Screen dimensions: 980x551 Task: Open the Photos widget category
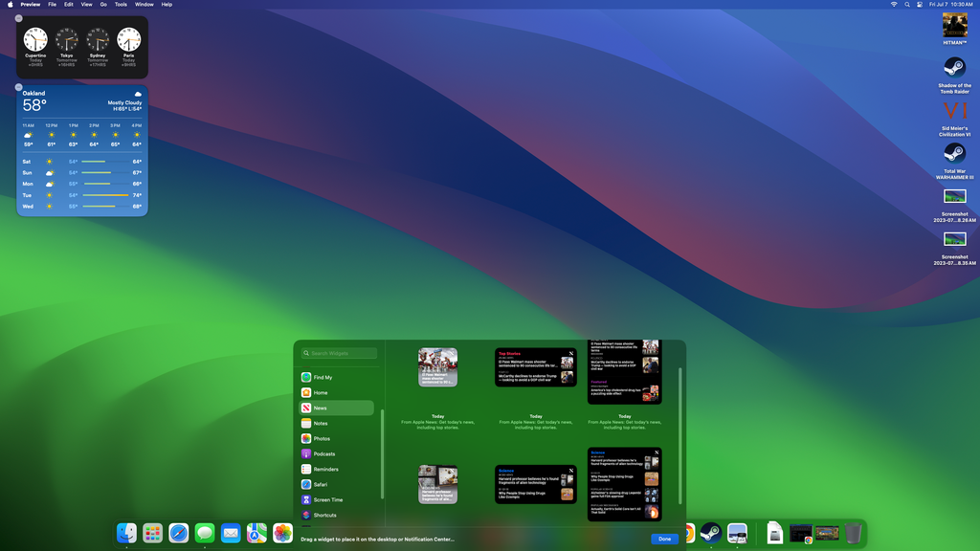point(324,438)
